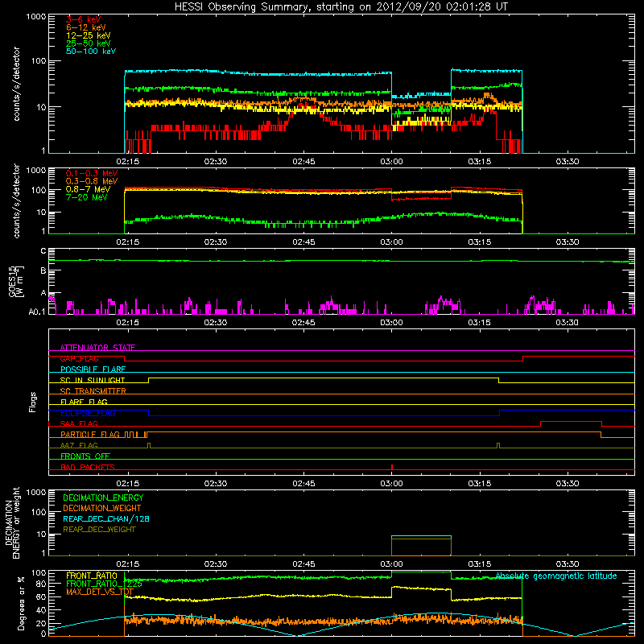Click the 25-50 keV legend label
Image resolution: width=644 pixels, height=644 pixels.
coord(89,43)
